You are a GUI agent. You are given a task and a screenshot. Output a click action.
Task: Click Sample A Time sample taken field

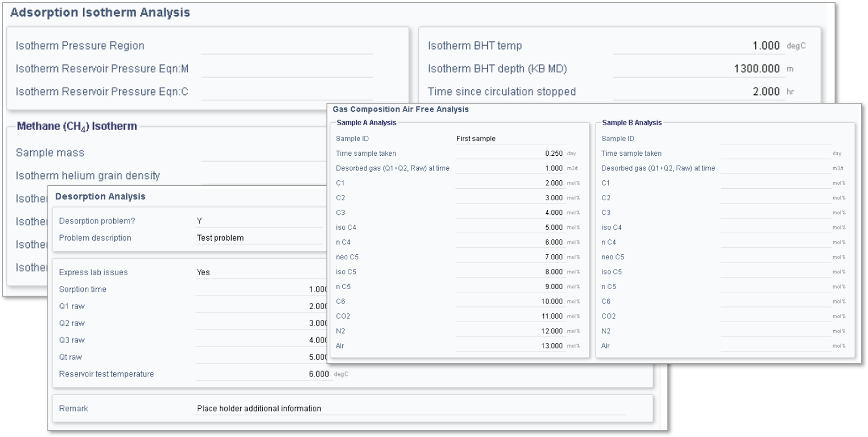510,153
